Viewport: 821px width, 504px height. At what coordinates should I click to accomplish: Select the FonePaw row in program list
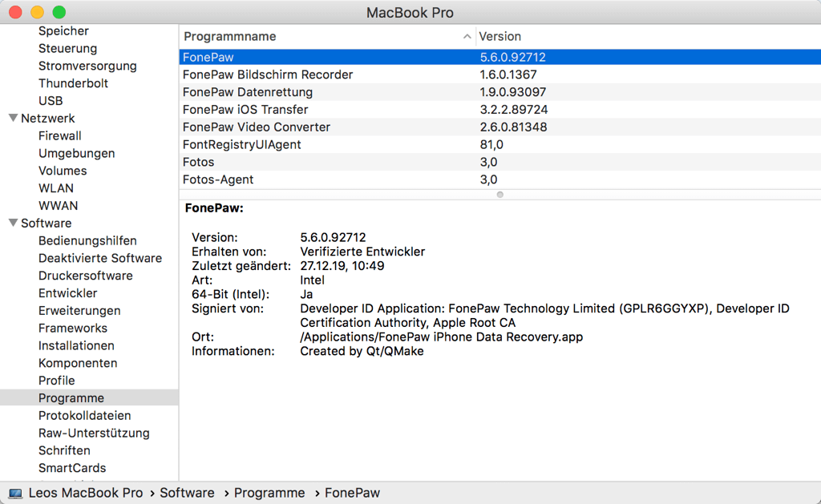tap(500, 57)
